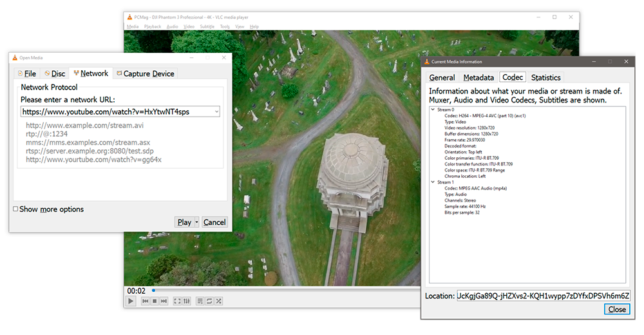This screenshot has height=335, width=644.
Task: Select the Codec tab in Media Information
Action: pos(513,77)
